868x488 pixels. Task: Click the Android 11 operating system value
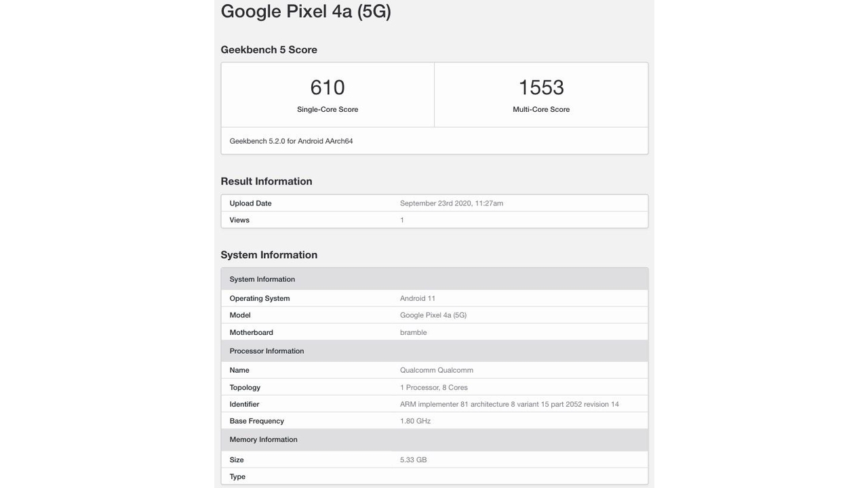point(418,298)
